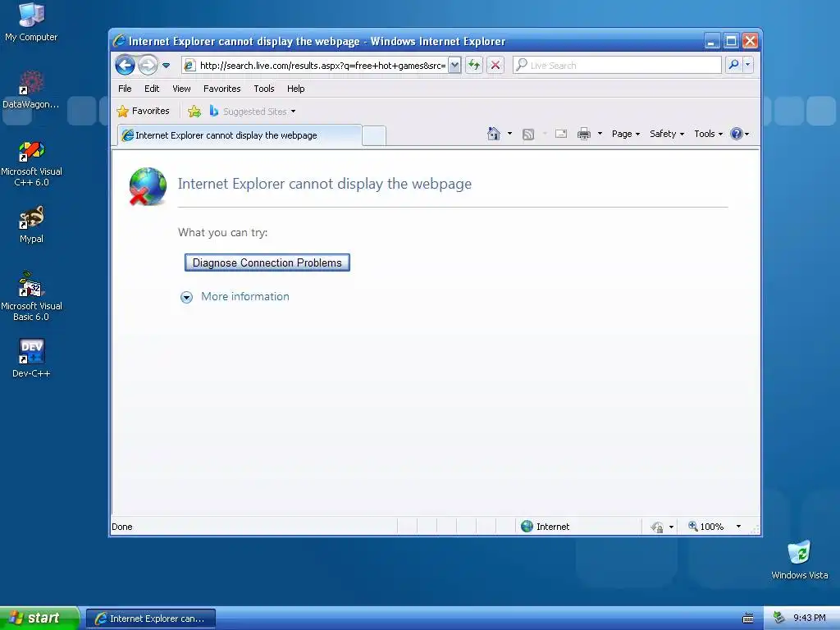Image resolution: width=840 pixels, height=630 pixels.
Task: Open the Help menu
Action: [295, 89]
